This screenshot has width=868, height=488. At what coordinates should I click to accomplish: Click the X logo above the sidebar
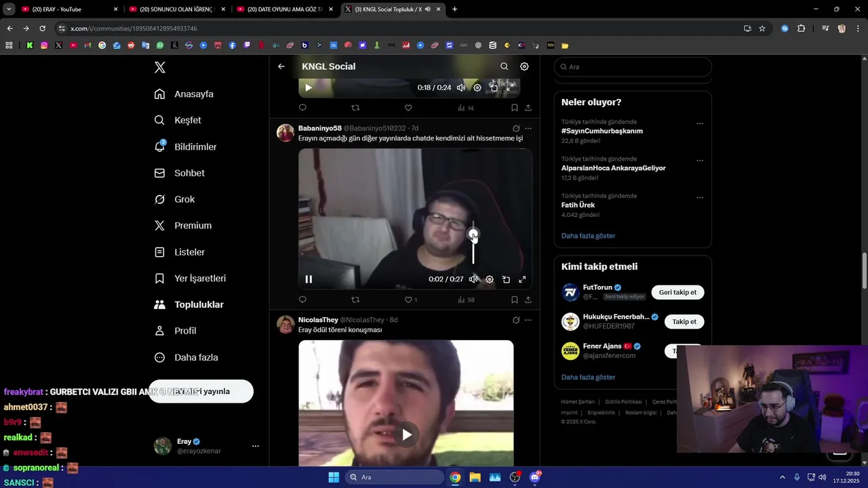click(160, 67)
